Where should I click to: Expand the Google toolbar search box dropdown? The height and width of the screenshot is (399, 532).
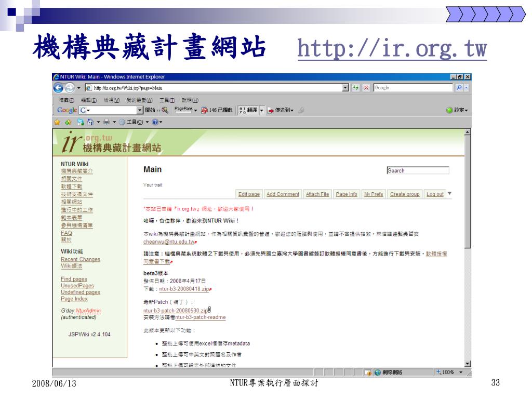[140, 110]
